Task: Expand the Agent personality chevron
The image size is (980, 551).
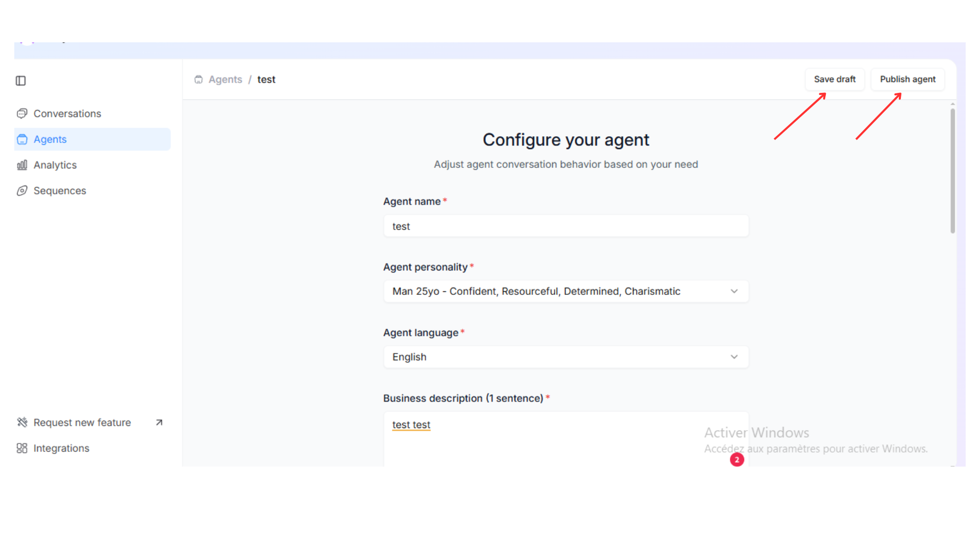Action: pyautogui.click(x=734, y=291)
